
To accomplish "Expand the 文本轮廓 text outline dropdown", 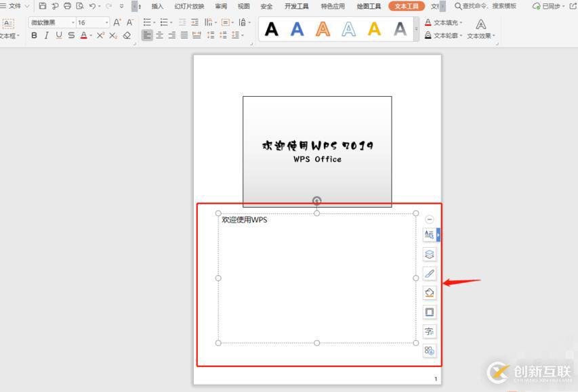I will click(x=461, y=36).
